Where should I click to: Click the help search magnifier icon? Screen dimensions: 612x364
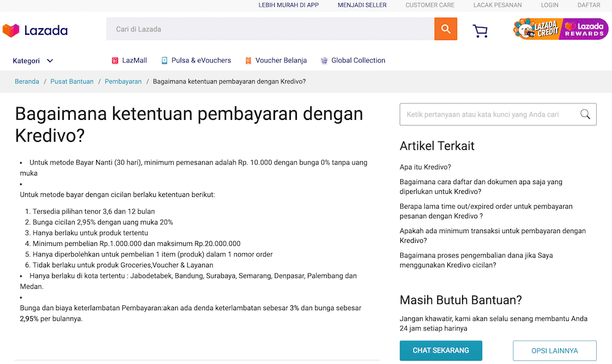[x=584, y=114]
